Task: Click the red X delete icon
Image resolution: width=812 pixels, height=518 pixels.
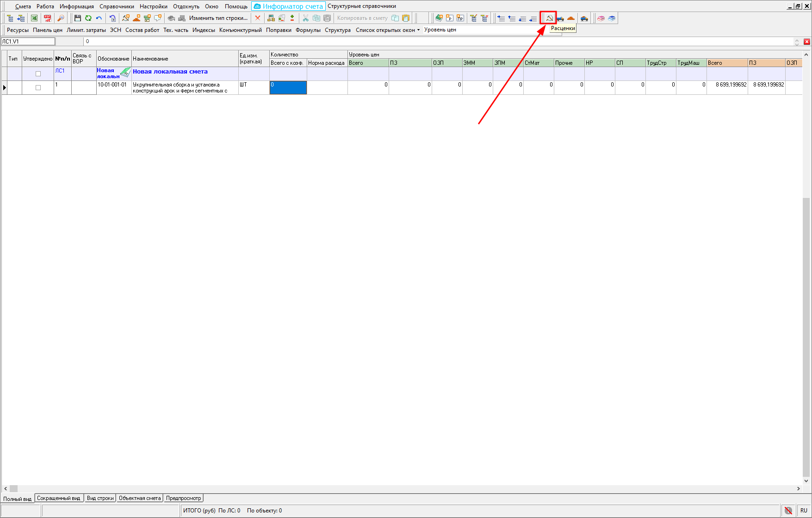Action: (258, 18)
